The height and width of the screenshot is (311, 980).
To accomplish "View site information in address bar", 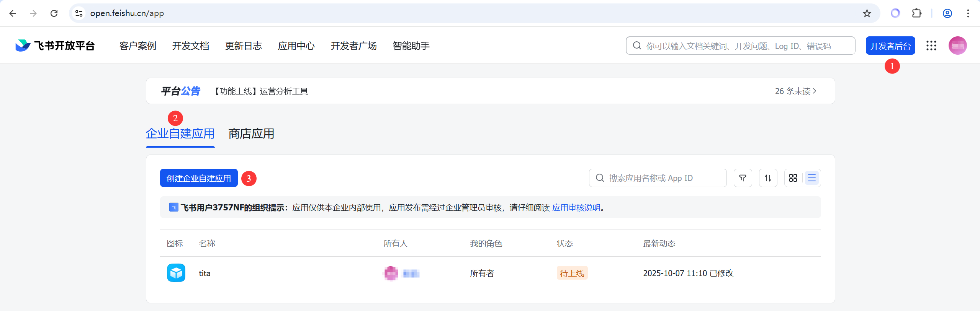I will tap(79, 13).
